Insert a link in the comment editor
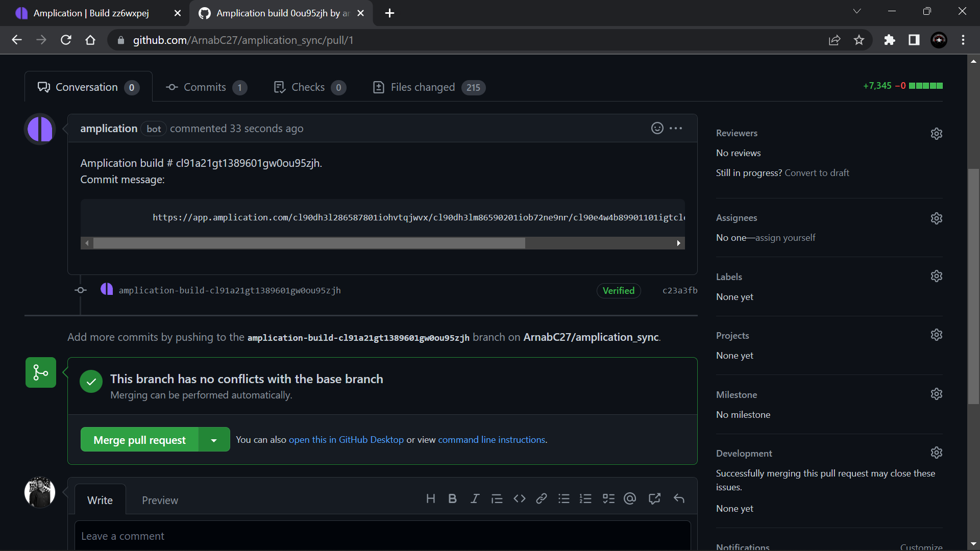 [x=541, y=498]
